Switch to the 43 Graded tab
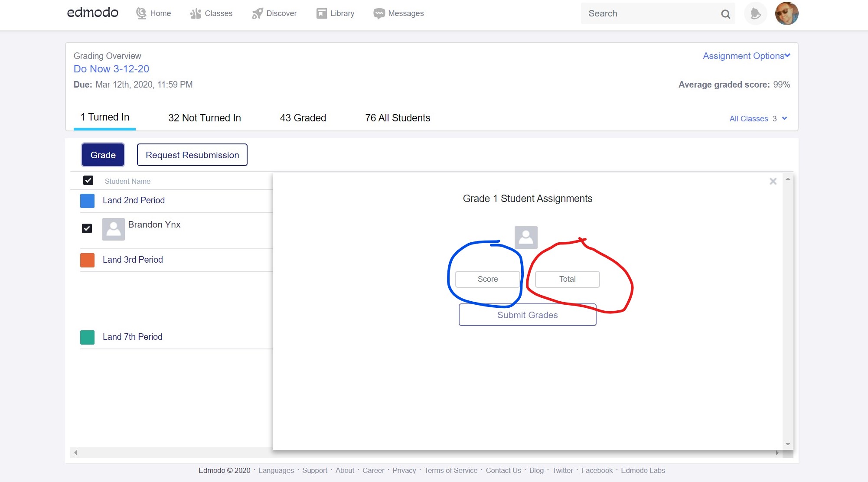 tap(303, 118)
